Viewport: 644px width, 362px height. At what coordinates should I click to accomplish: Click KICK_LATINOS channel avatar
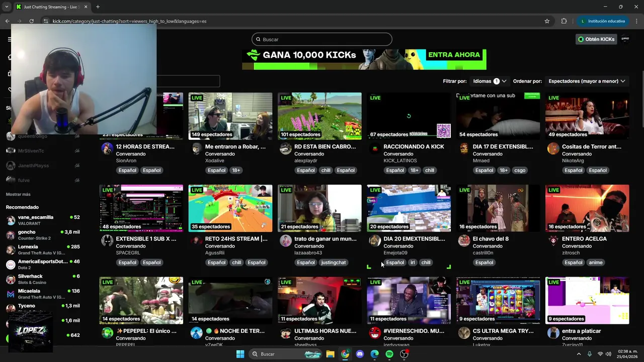(375, 148)
